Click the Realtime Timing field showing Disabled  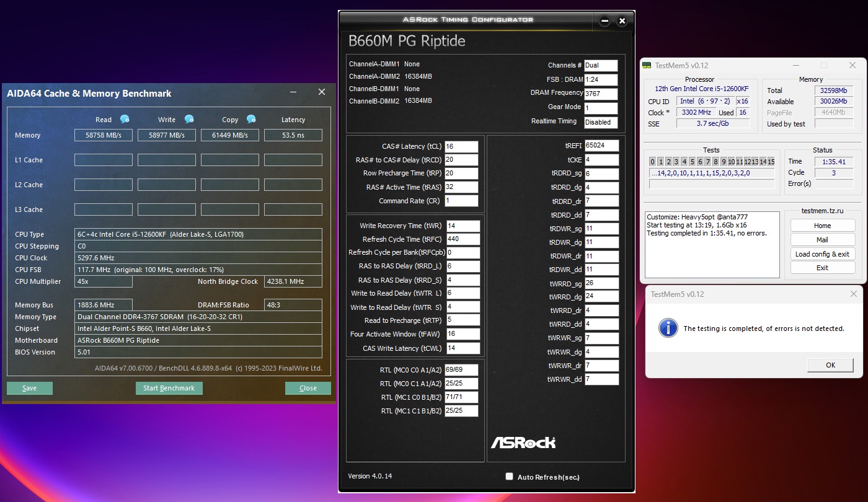601,122
